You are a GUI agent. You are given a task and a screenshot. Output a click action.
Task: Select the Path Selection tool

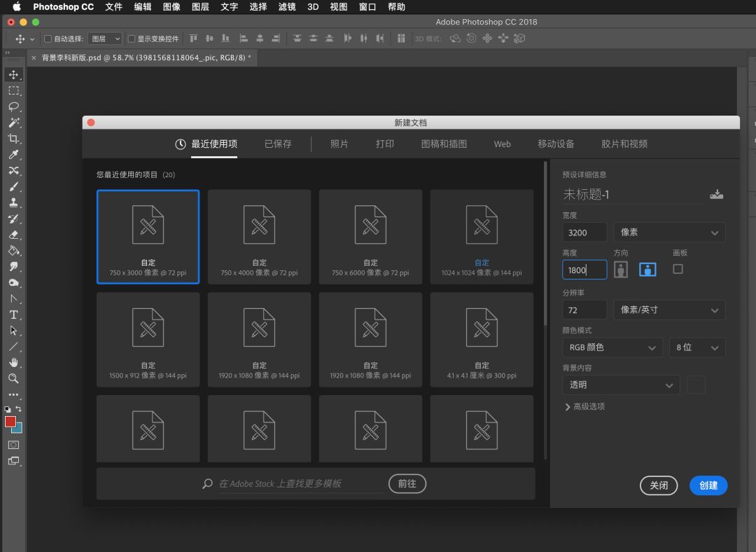click(13, 331)
